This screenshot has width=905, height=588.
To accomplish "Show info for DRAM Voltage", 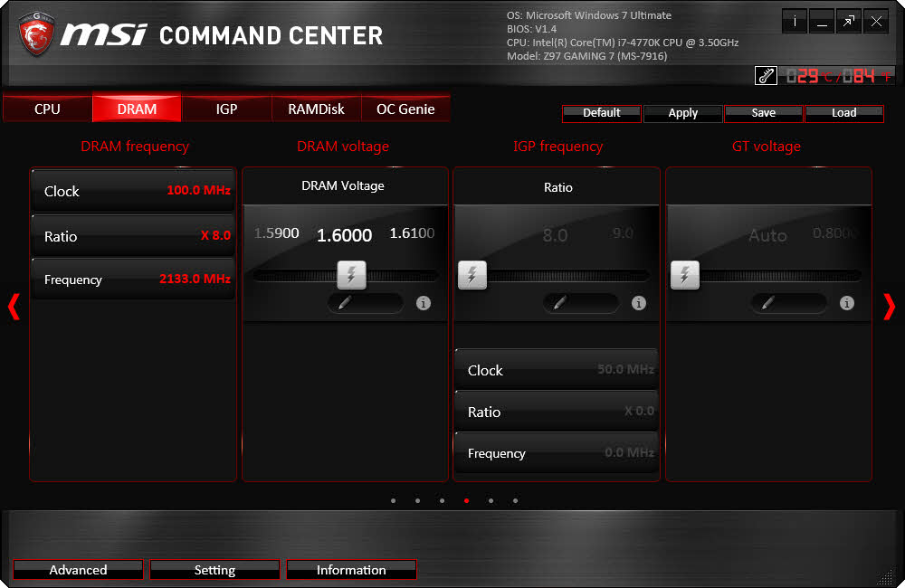I will [423, 303].
